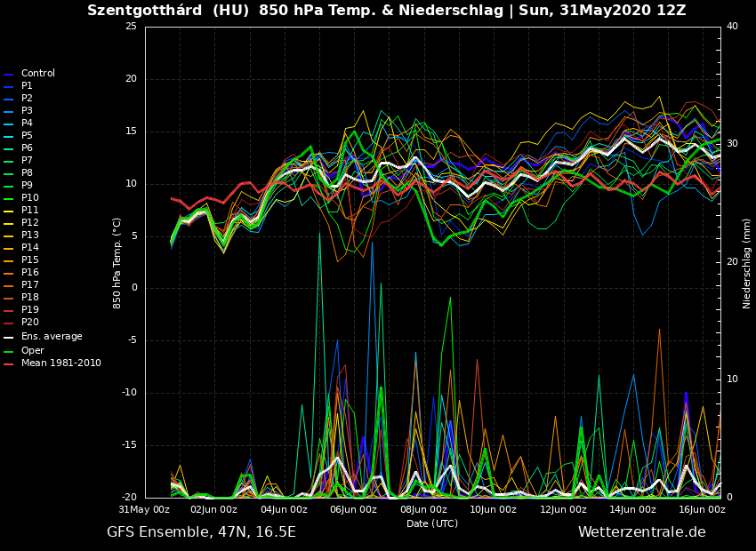
Task: Click the Control legend entry
Action: pos(37,74)
